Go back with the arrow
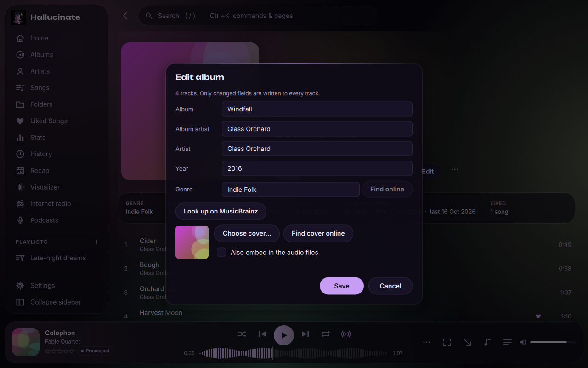This screenshot has width=588, height=368. (x=125, y=16)
